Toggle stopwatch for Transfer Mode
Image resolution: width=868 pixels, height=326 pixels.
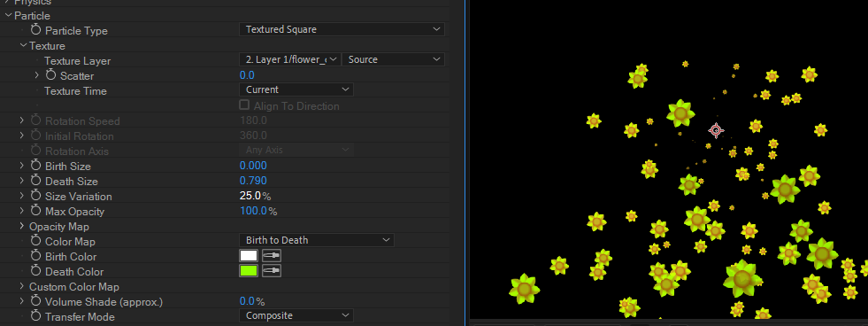pyautogui.click(x=36, y=316)
